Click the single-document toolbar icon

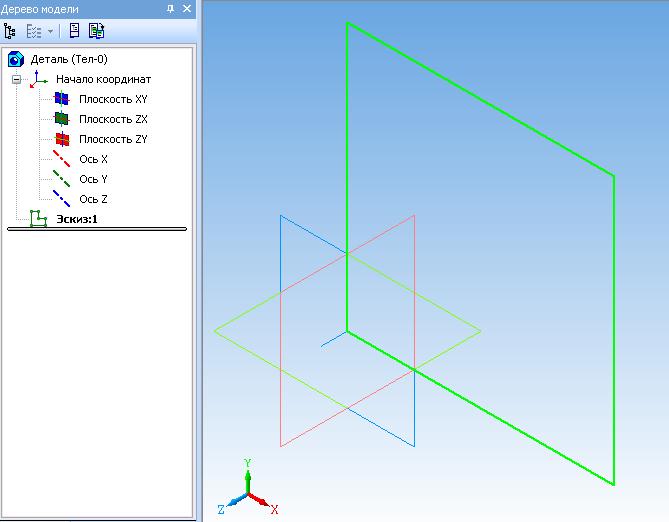[x=74, y=31]
